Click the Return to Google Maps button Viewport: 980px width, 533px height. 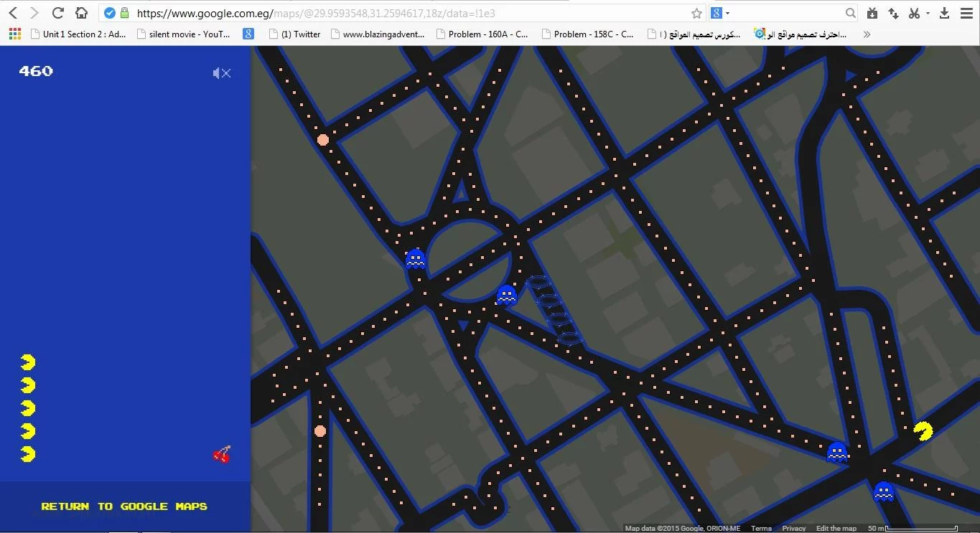point(124,506)
